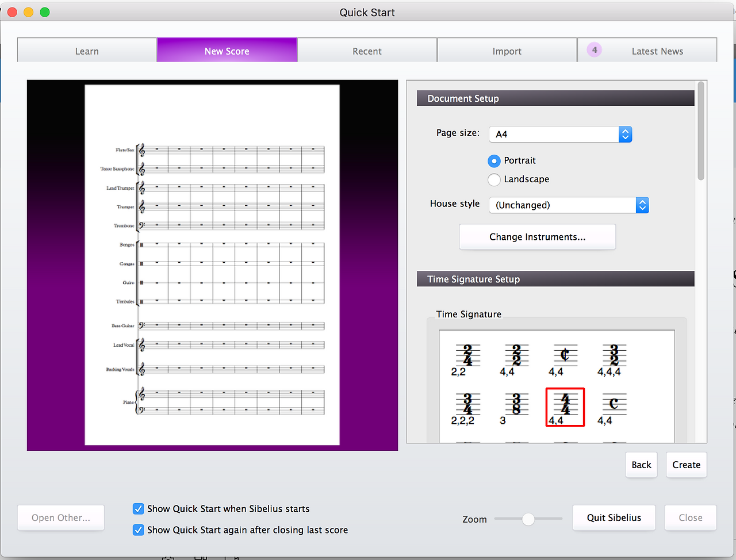
Task: Click the Document Setup section header
Action: [x=555, y=98]
